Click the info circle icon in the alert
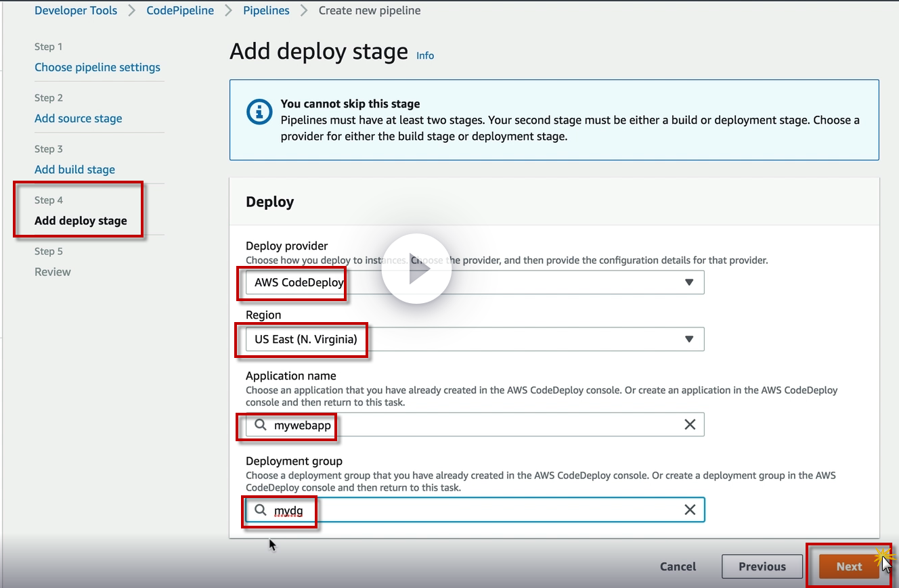This screenshot has width=899, height=588. (x=259, y=112)
